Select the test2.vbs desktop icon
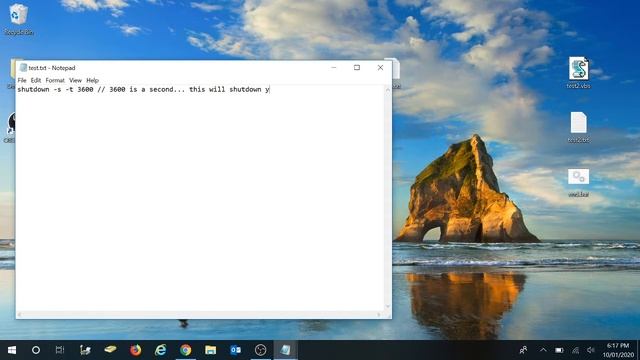Screen dimensions: 640x360 578,73
